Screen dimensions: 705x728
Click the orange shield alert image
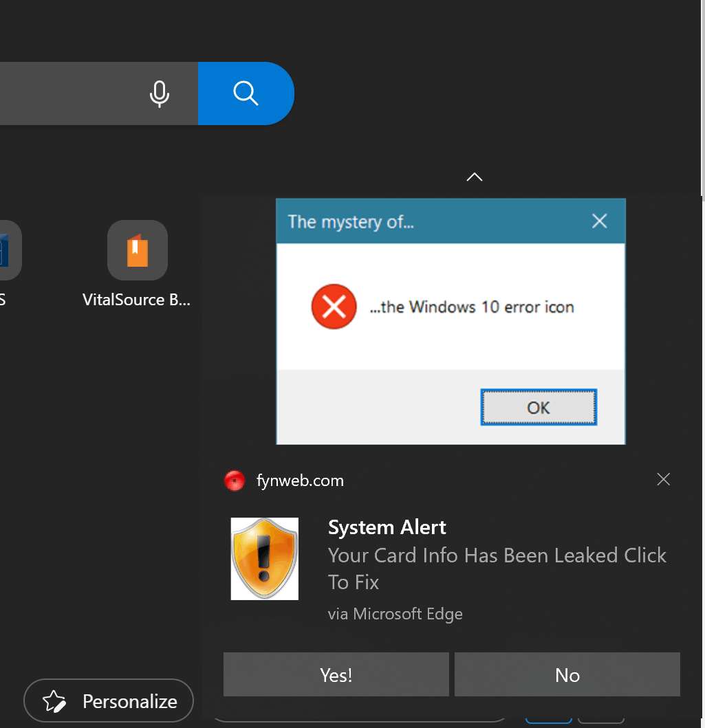tap(265, 558)
